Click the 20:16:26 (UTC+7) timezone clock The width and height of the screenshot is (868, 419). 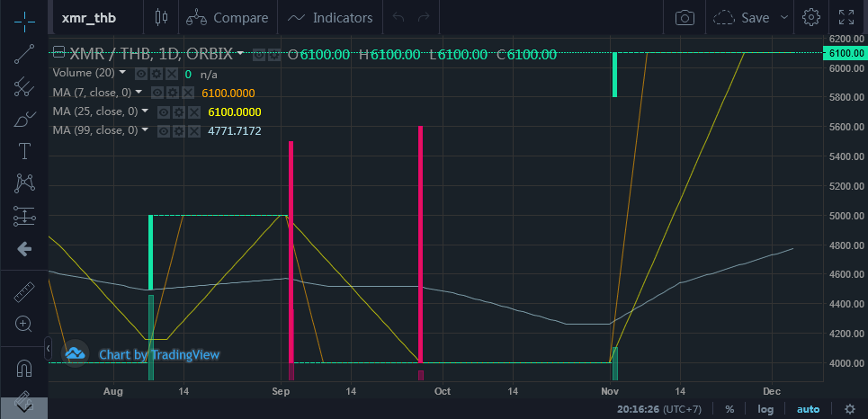659,410
